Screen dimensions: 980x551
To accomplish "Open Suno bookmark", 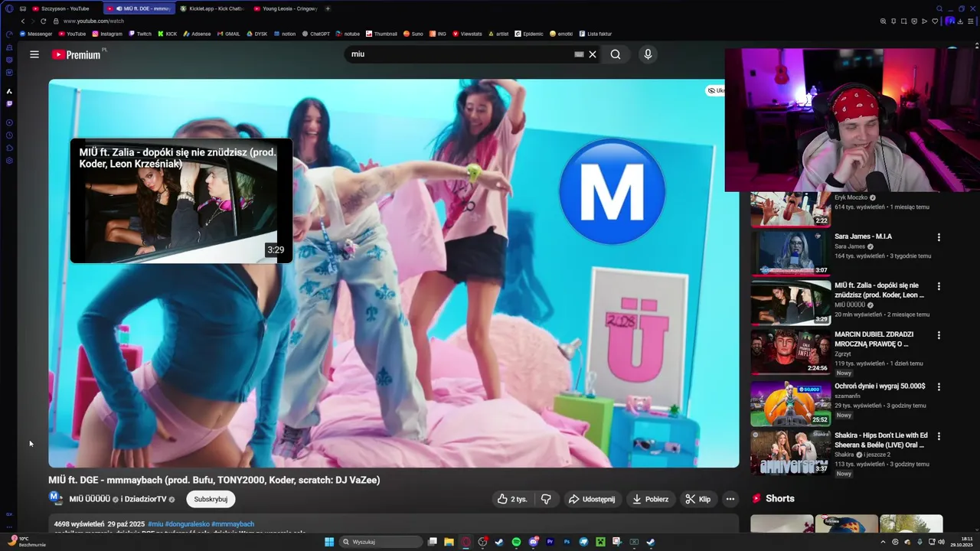I will pos(413,34).
